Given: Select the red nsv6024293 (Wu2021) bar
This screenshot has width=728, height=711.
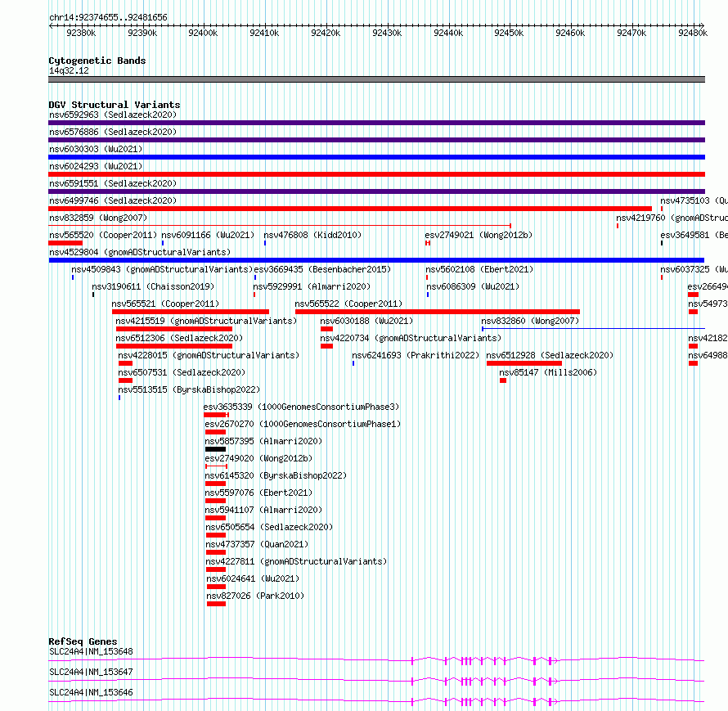Looking at the screenshot, I should coord(376,174).
